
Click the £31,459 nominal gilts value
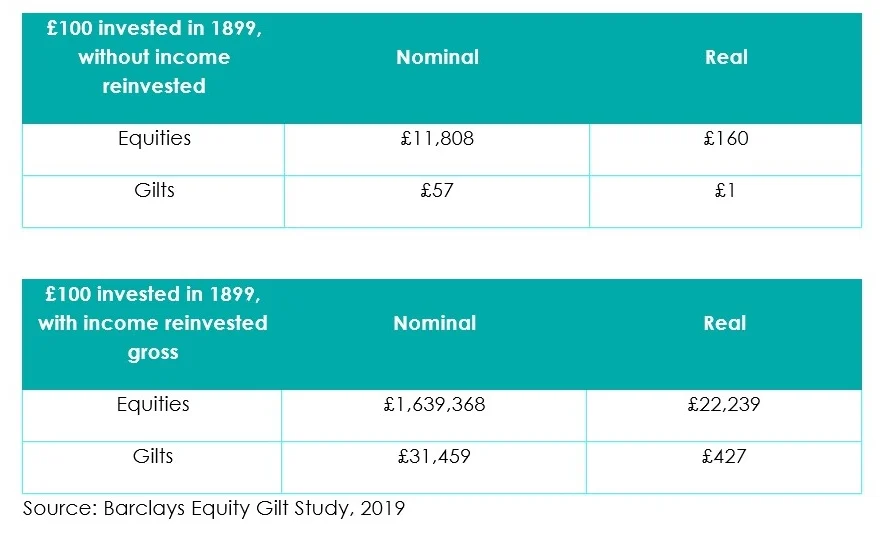[x=435, y=457]
